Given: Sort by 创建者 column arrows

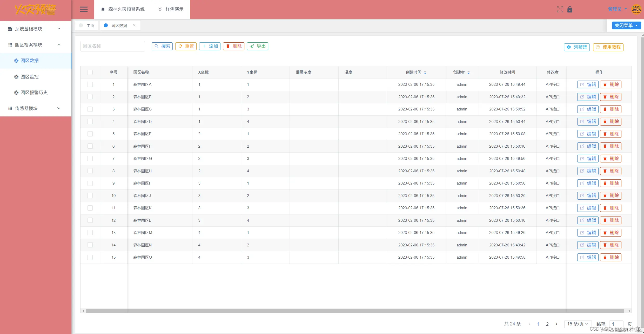Looking at the screenshot, I should (468, 73).
